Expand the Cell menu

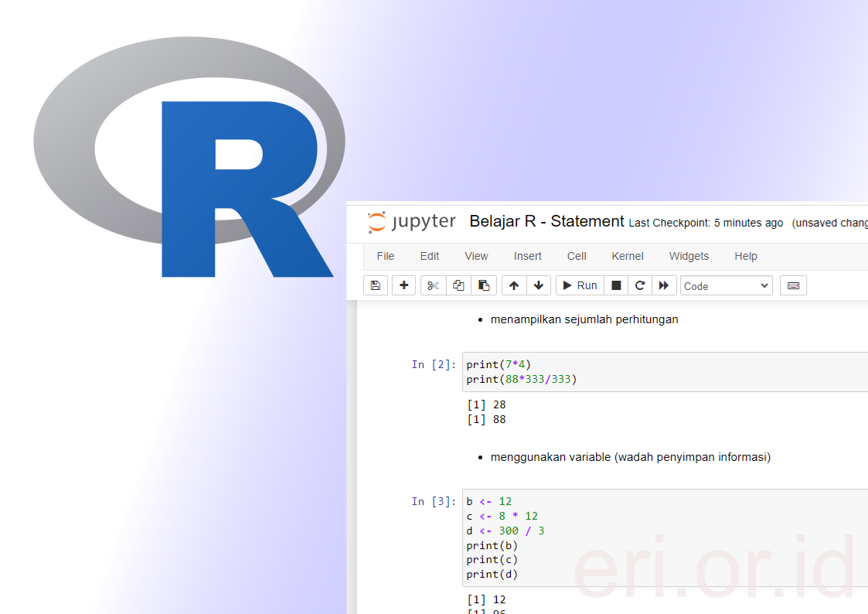[x=577, y=256]
